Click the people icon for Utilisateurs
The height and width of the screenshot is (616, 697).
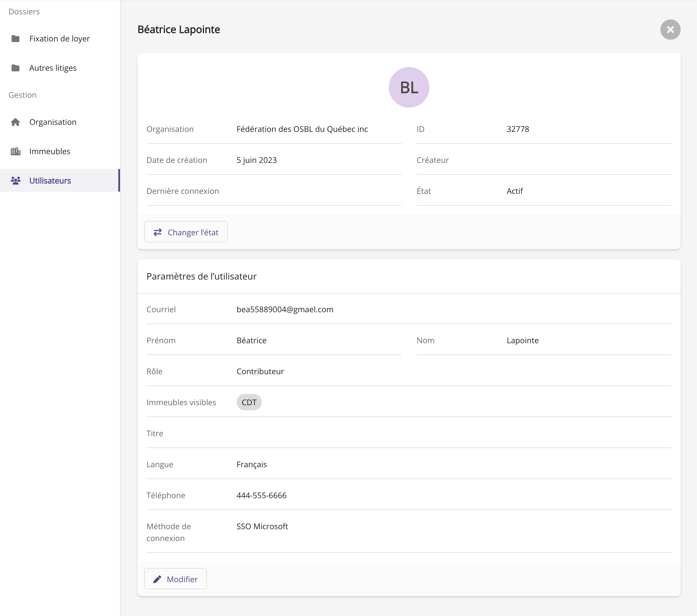point(15,180)
